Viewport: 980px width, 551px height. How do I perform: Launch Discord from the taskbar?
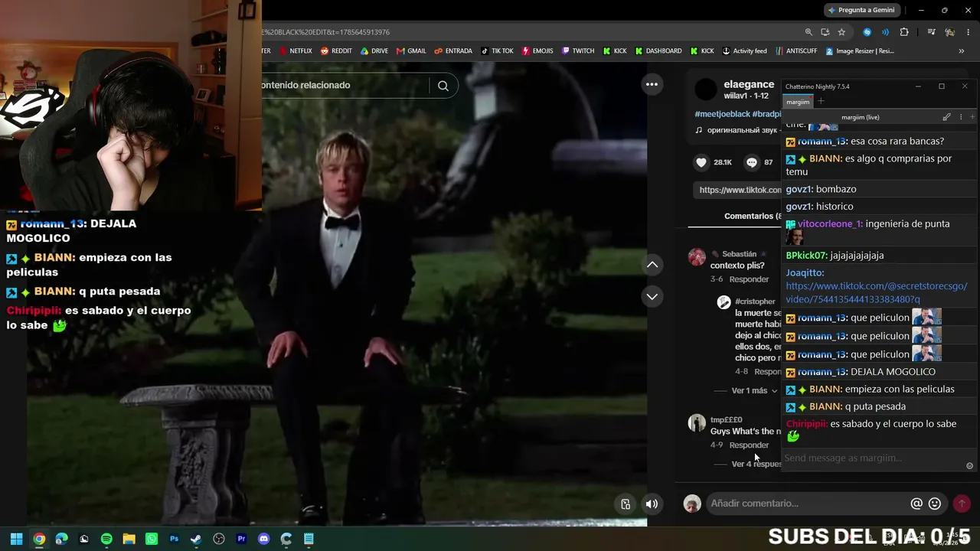coord(264,539)
